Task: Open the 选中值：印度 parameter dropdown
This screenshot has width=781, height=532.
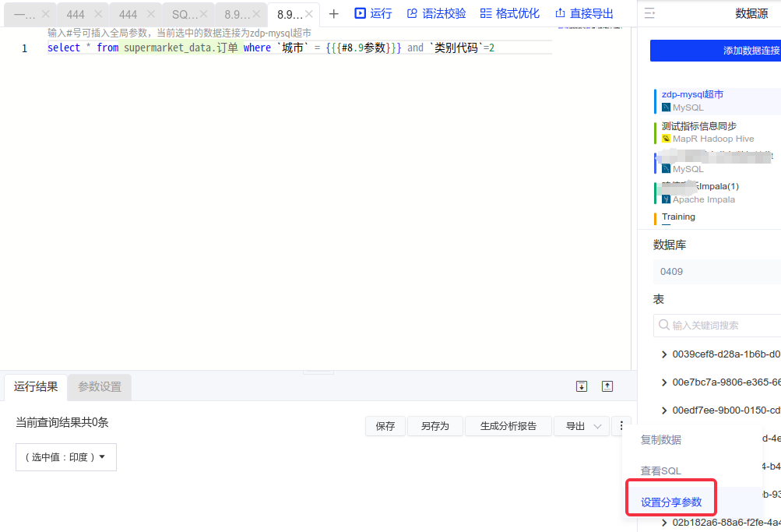Action: click(x=66, y=457)
